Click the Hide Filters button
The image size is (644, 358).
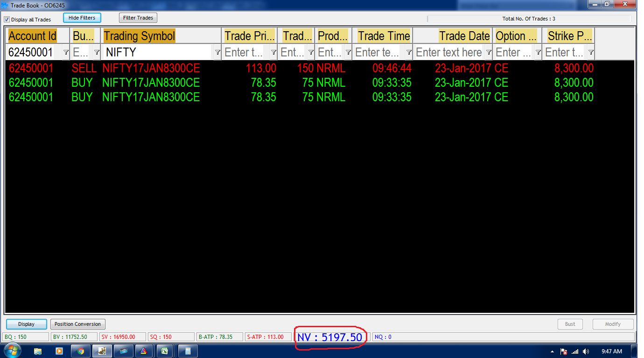[x=82, y=18]
